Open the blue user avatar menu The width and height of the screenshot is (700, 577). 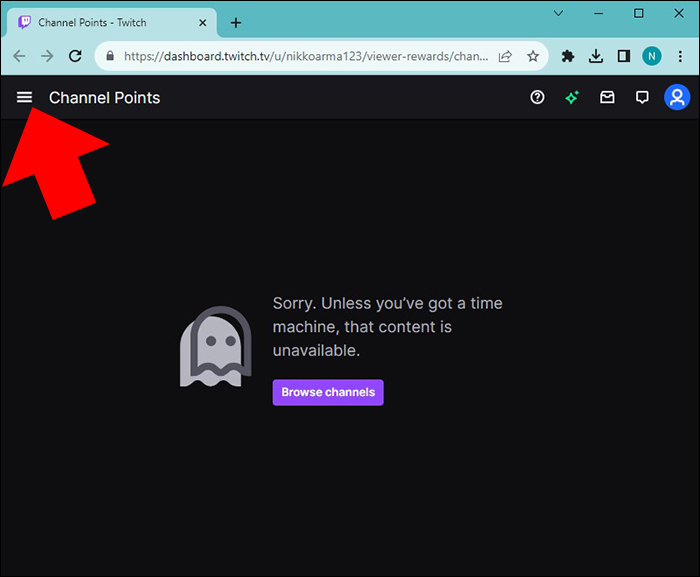pos(677,97)
